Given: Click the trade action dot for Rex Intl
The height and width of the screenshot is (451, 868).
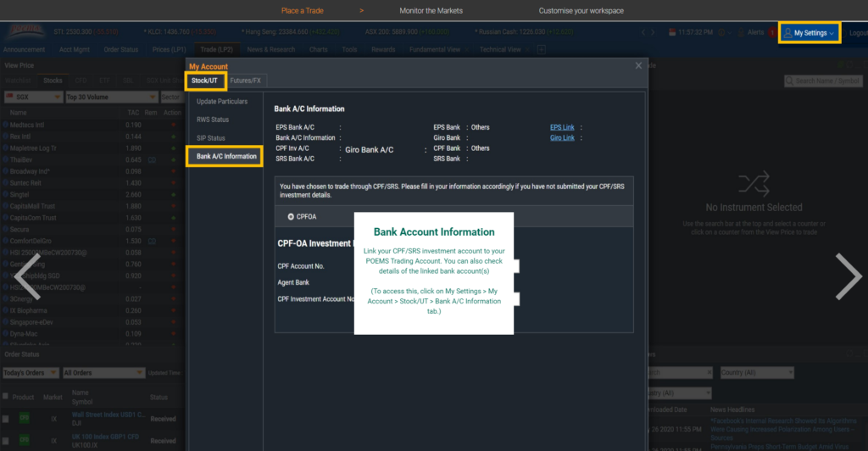Looking at the screenshot, I should [x=173, y=136].
